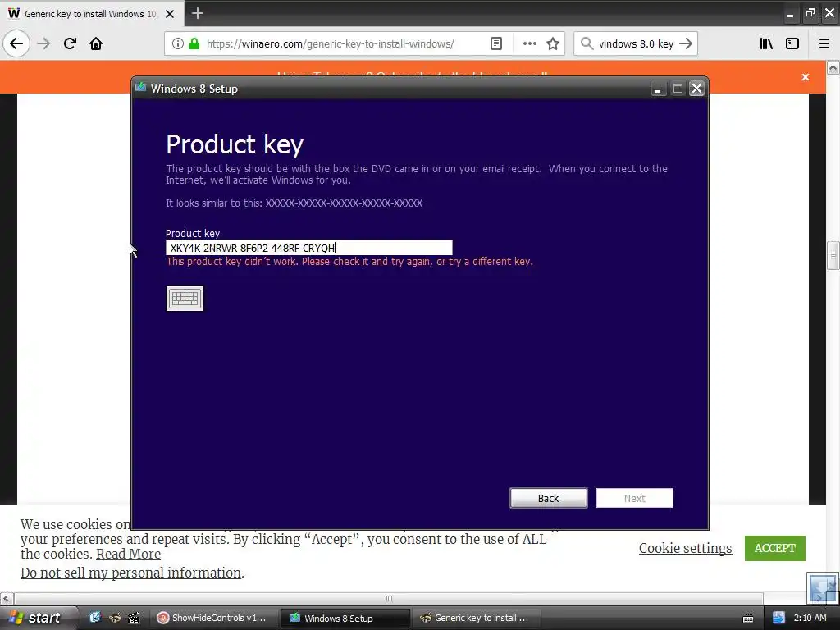This screenshot has height=630, width=840.
Task: Click the browser back arrow
Action: click(16, 44)
